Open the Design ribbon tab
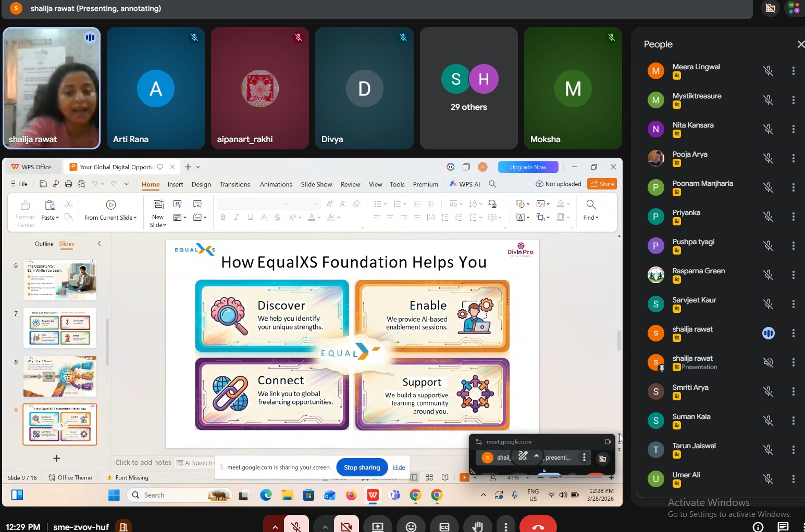The width and height of the screenshot is (805, 532). [x=201, y=184]
